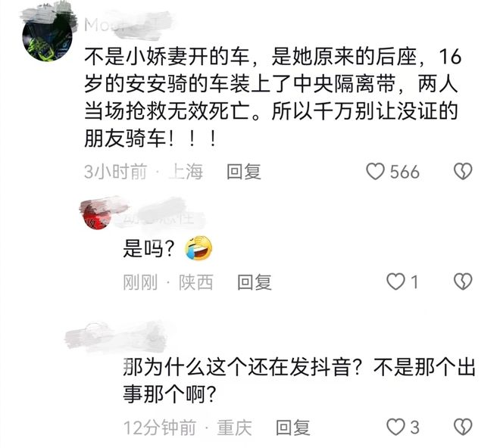Open the blurred username above 是吗 reply

158,218
